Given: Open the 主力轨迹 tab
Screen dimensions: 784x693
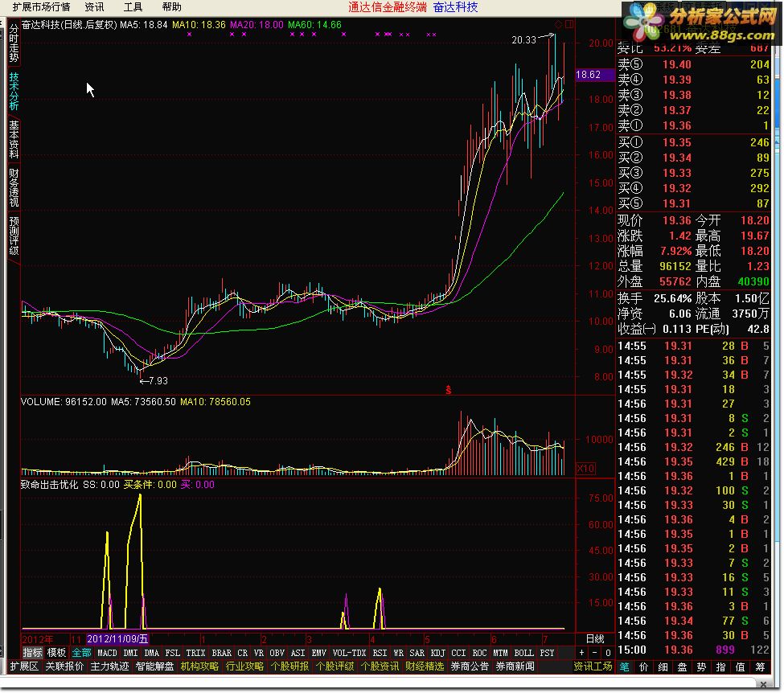Looking at the screenshot, I should (x=109, y=666).
